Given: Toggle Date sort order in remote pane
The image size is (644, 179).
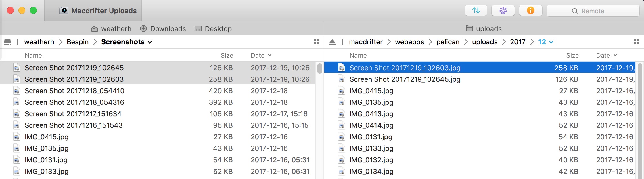Looking at the screenshot, I should pos(607,55).
